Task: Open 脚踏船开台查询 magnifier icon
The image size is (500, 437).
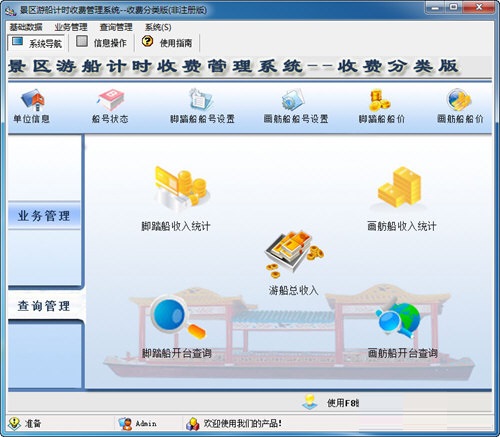Action: 178,318
